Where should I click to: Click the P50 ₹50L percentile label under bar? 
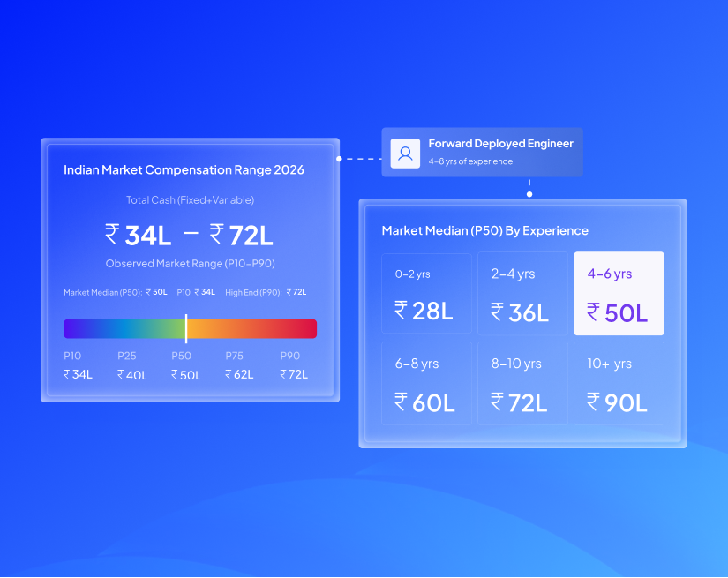185,365
